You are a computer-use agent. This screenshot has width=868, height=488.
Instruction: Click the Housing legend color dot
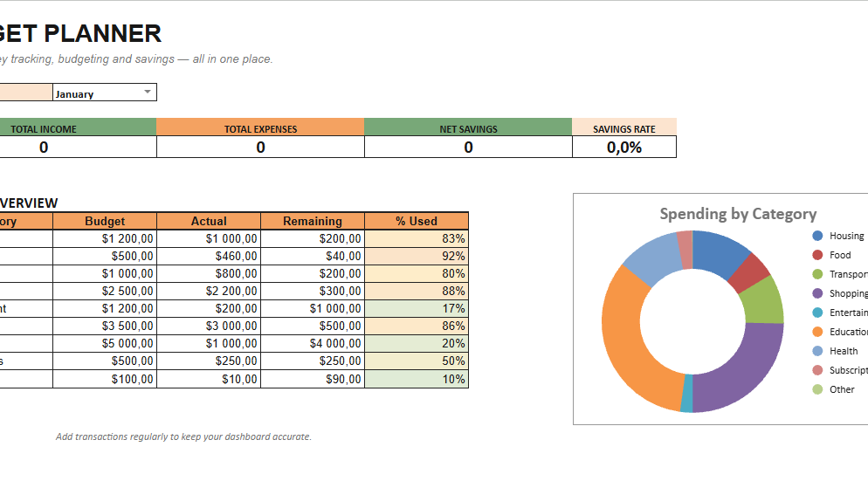tap(817, 236)
